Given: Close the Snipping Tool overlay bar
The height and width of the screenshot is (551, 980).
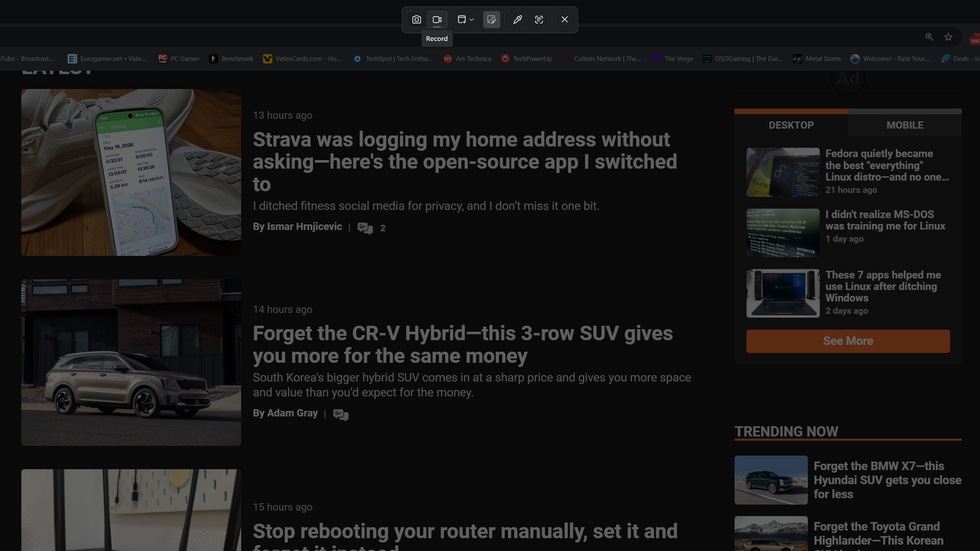Looking at the screenshot, I should (x=564, y=20).
